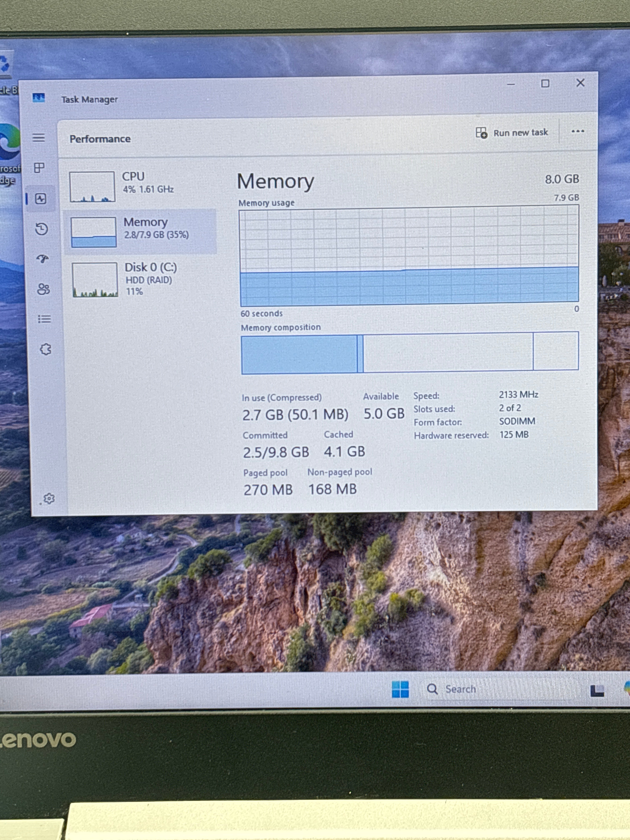Click the '168 MB' Non-paged pool value
Screen dimensions: 630x840
click(x=332, y=489)
